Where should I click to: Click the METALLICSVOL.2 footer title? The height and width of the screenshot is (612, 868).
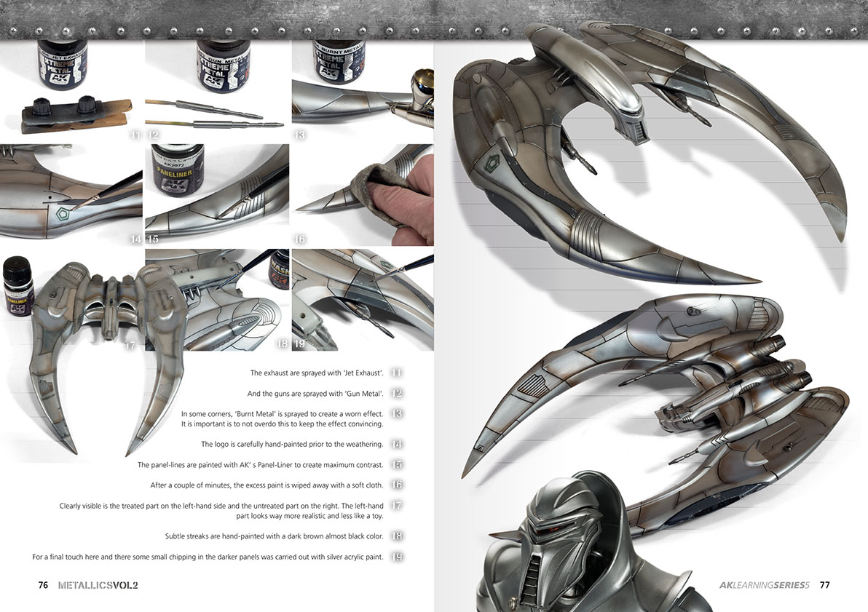coord(98,585)
